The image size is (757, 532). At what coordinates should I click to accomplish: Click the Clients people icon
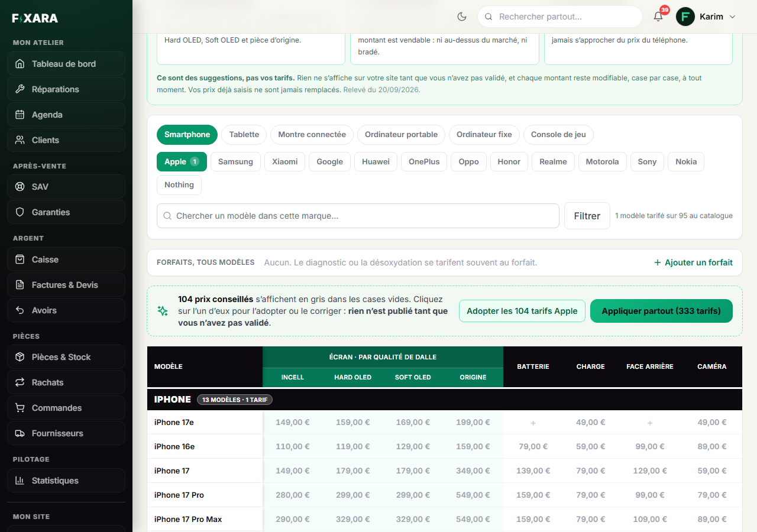pos(20,140)
